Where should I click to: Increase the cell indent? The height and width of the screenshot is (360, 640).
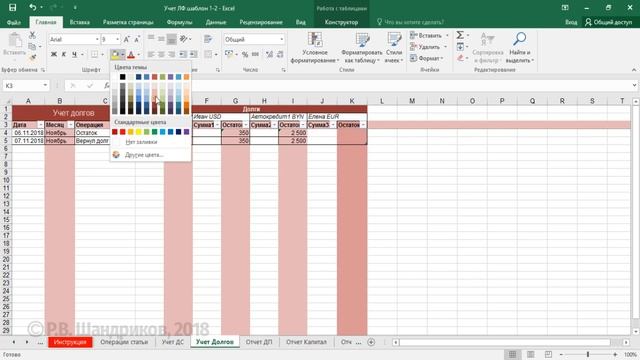[193, 54]
